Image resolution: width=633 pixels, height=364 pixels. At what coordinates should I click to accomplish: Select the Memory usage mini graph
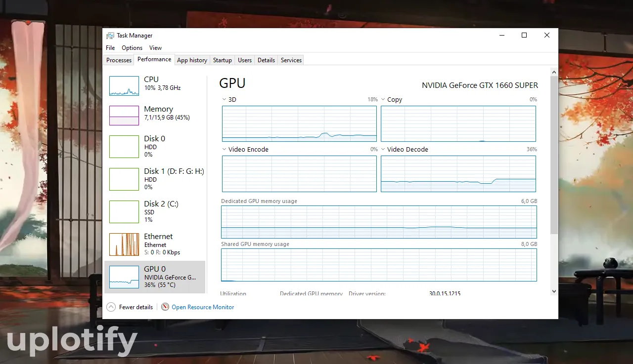pyautogui.click(x=124, y=116)
